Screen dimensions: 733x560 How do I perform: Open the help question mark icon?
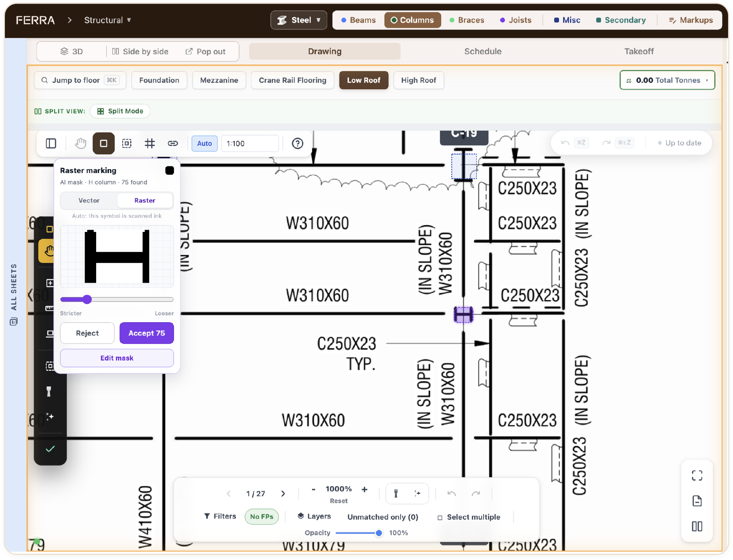[297, 143]
